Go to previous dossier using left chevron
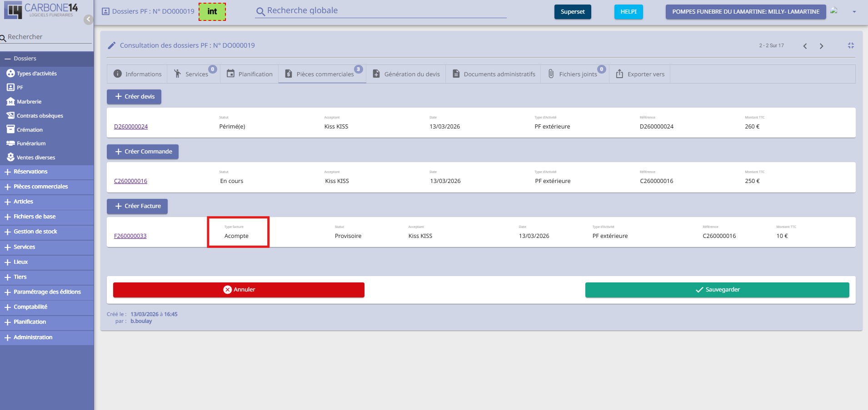 coord(805,46)
